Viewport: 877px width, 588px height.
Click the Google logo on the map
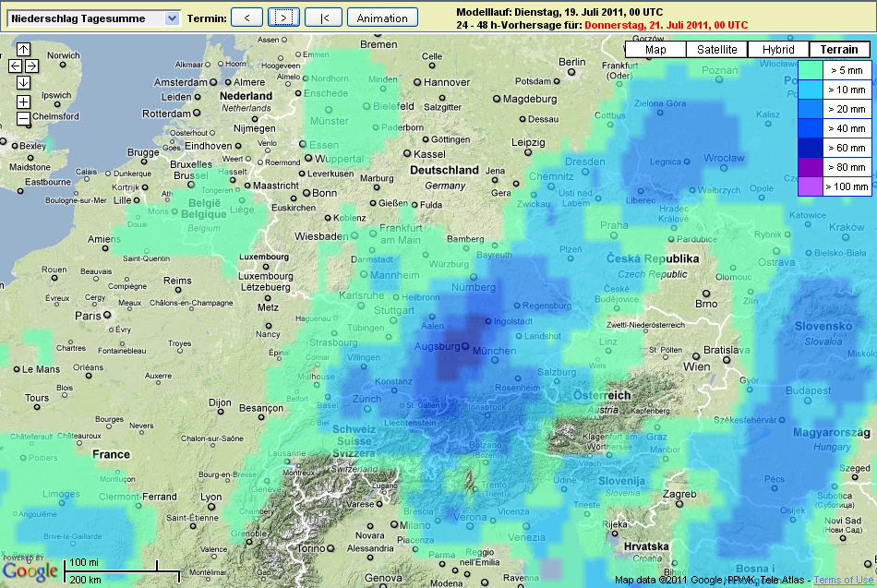coord(30,571)
